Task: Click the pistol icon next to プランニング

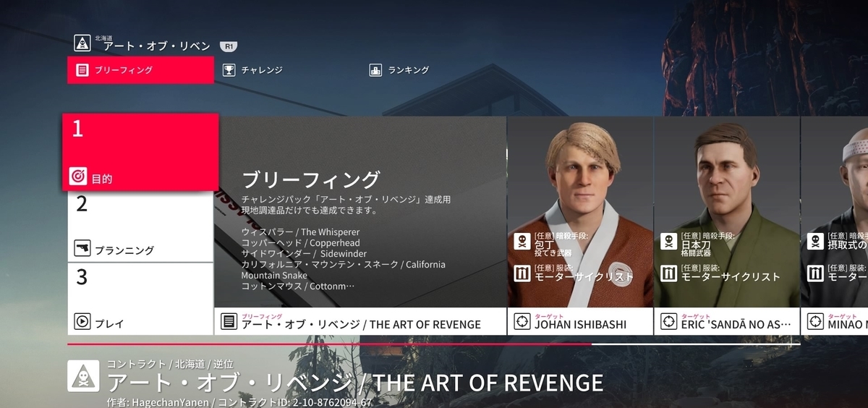Action: (82, 250)
